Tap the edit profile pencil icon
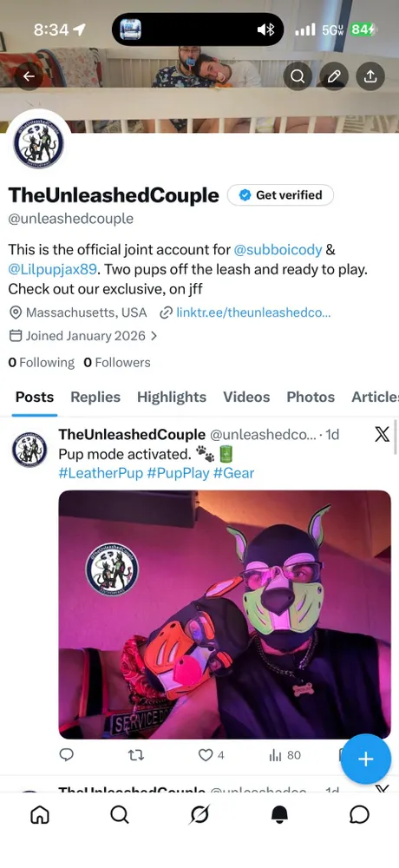Screen dimensions: 399x868 click(334, 76)
